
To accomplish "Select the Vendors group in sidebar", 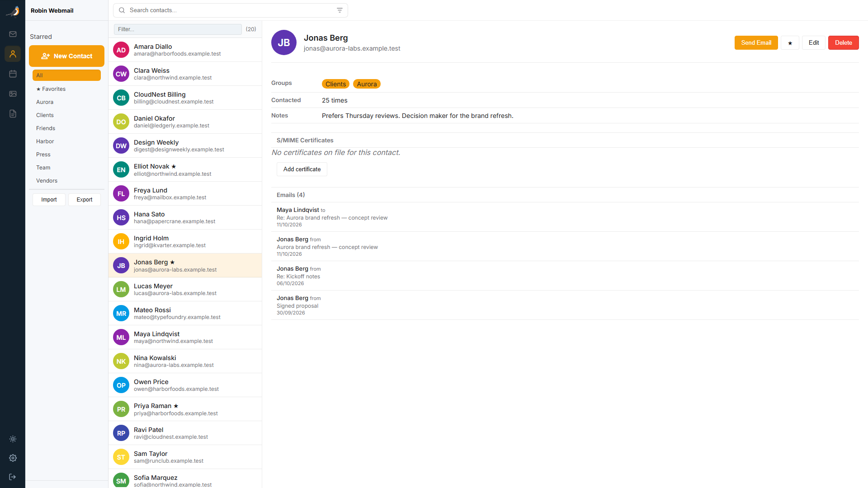I will [66, 181].
